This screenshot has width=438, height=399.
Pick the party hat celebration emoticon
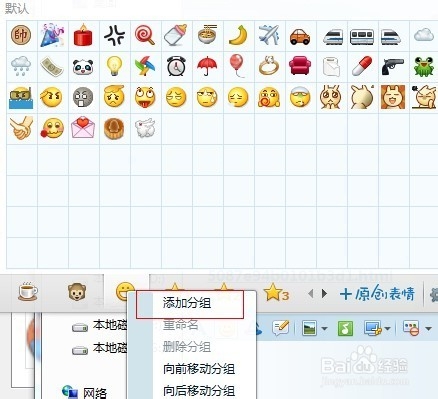pos(52,35)
